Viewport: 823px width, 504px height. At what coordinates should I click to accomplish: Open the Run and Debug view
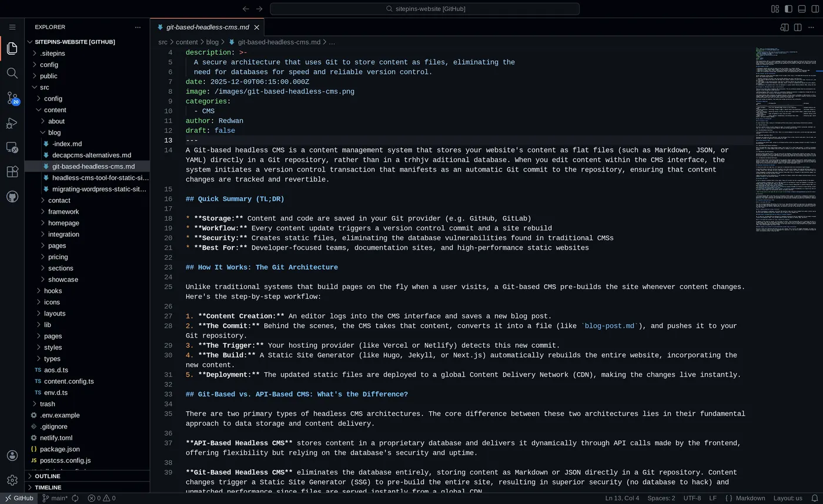click(x=12, y=123)
